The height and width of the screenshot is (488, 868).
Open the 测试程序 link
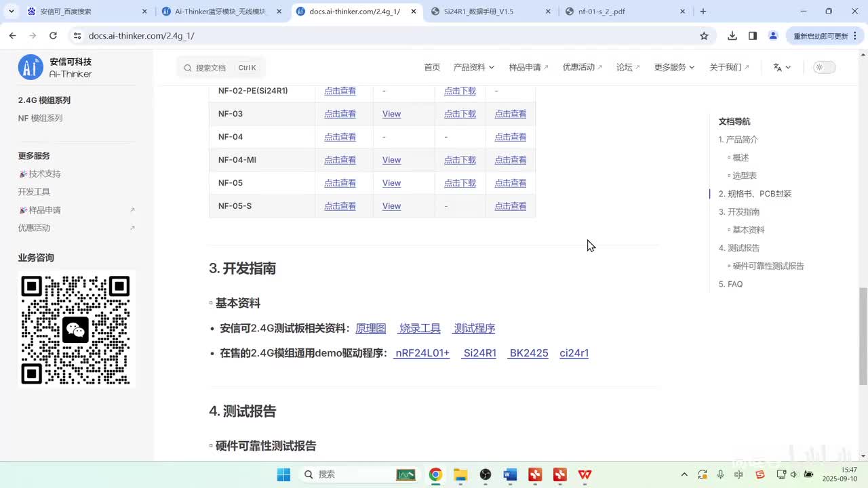(x=474, y=328)
